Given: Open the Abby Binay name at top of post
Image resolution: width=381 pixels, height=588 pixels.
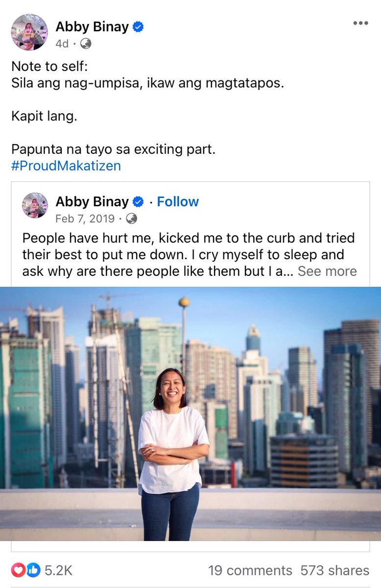Looking at the screenshot, I should 92,27.
